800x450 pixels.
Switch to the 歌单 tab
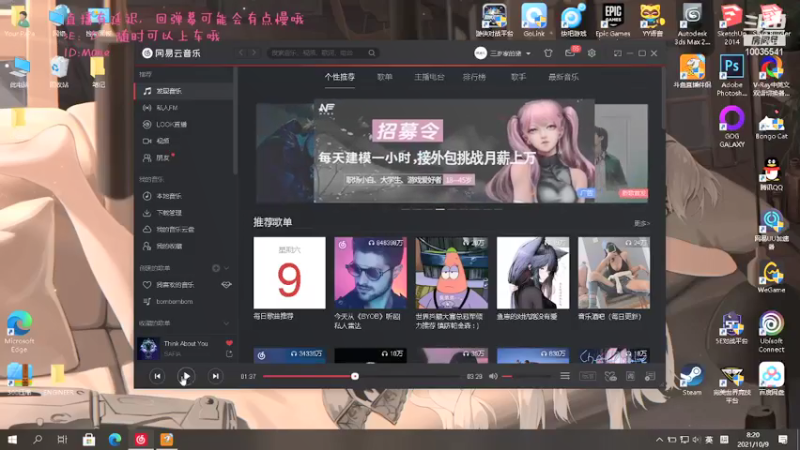click(385, 77)
